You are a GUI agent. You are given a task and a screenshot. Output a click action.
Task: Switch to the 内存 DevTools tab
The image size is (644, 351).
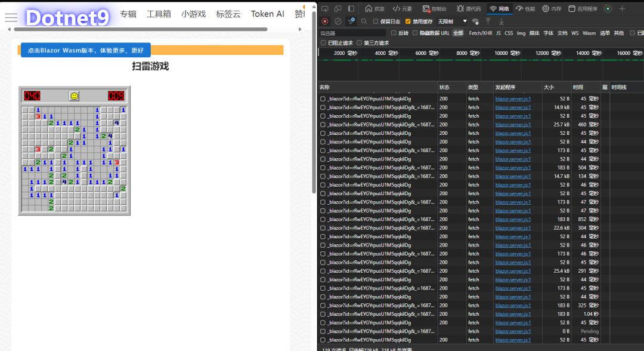(x=552, y=8)
